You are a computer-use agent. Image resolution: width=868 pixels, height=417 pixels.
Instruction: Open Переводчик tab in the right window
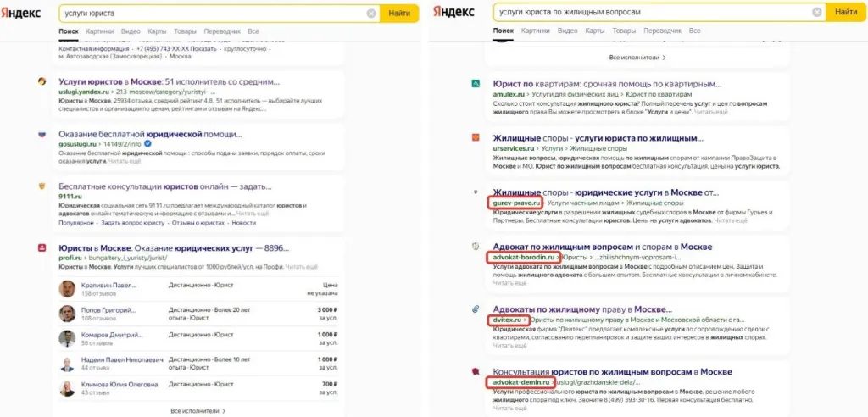662,31
